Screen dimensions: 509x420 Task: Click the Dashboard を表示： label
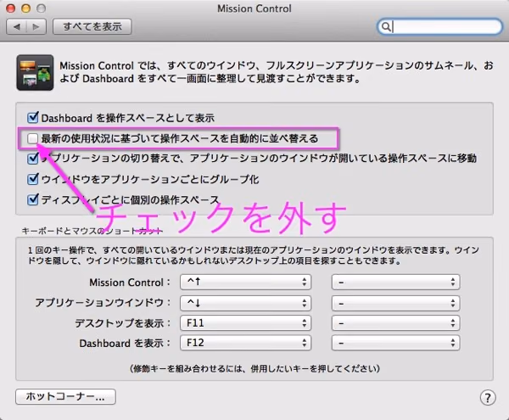[125, 343]
